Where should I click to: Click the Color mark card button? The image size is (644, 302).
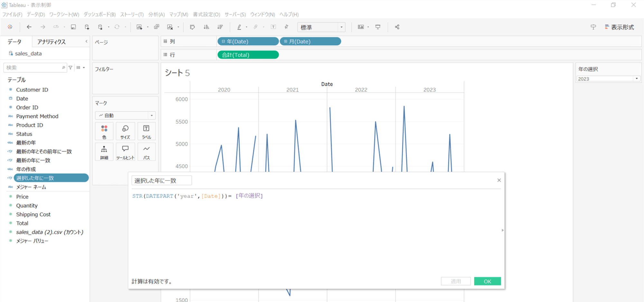(104, 131)
